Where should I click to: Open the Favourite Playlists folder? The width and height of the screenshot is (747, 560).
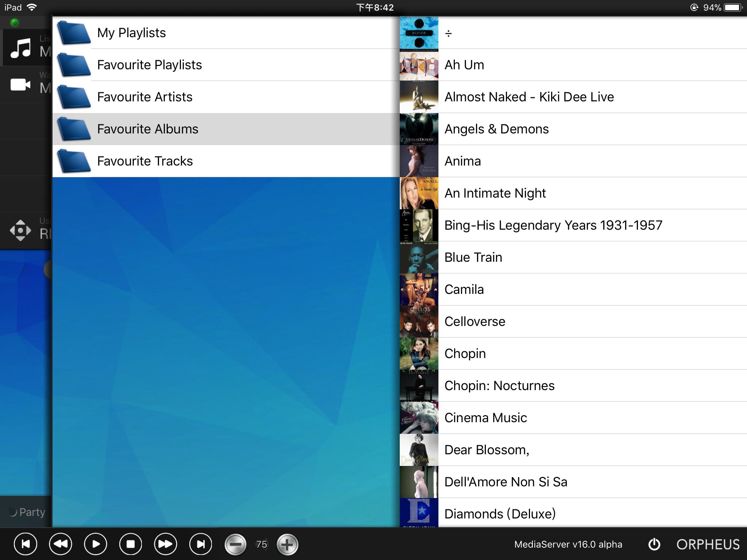tap(226, 65)
